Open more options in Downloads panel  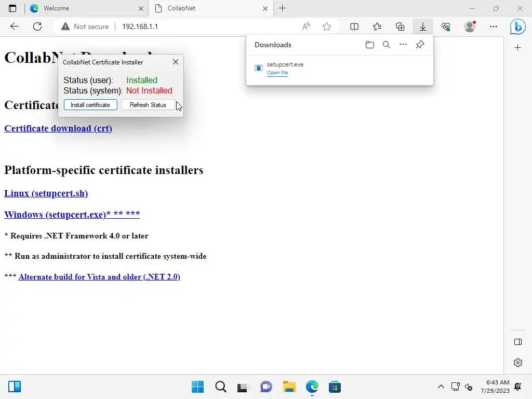(x=403, y=45)
